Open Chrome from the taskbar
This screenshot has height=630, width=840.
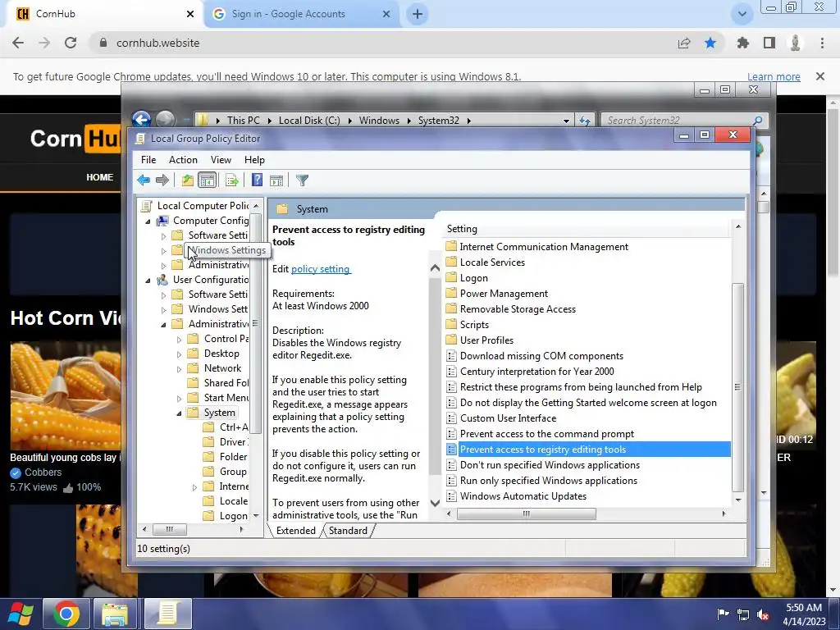(x=66, y=614)
